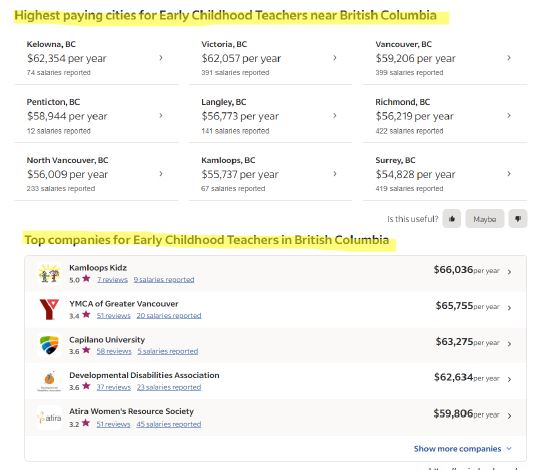Select the Penticton, BC salary card
Screen dimensions: 537x470
(96, 116)
